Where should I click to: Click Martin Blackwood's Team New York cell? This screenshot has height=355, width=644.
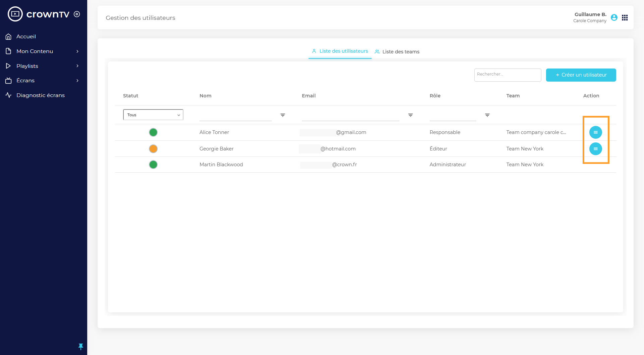pos(525,165)
